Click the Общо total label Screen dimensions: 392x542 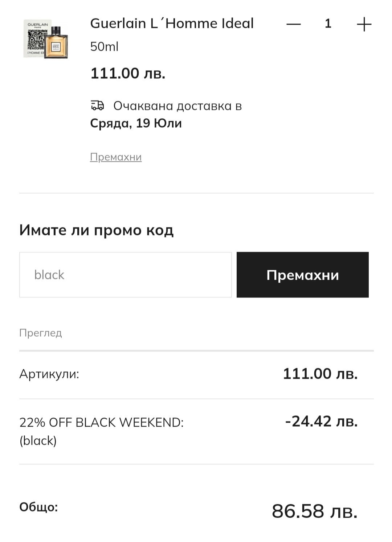click(x=38, y=507)
